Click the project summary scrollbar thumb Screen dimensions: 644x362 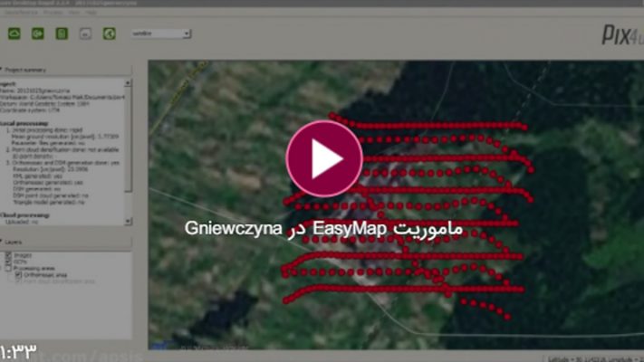[x=128, y=139]
